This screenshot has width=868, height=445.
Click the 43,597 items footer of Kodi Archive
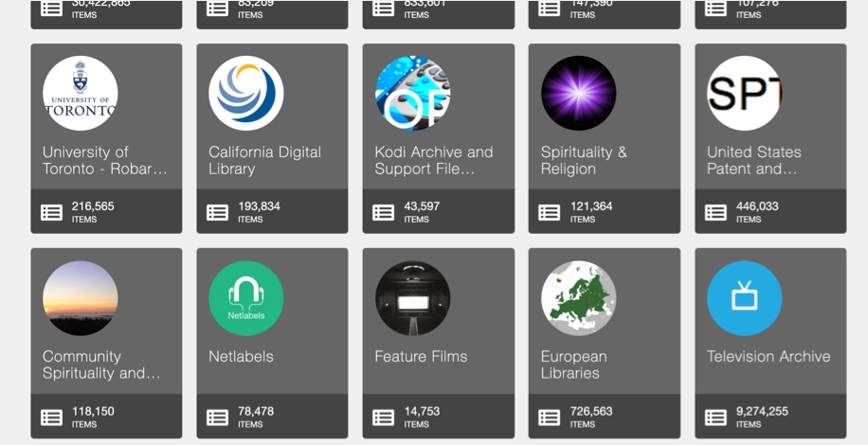click(x=439, y=211)
